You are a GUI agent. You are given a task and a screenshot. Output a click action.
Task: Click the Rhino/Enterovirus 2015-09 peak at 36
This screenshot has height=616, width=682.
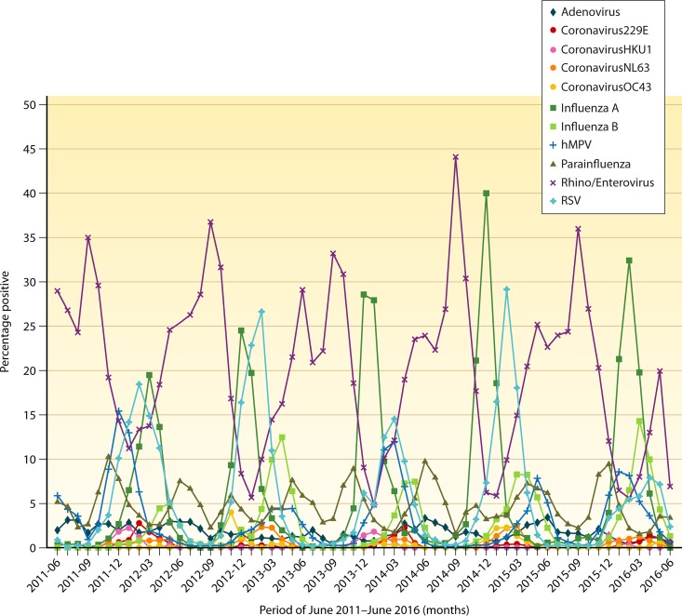pos(578,229)
